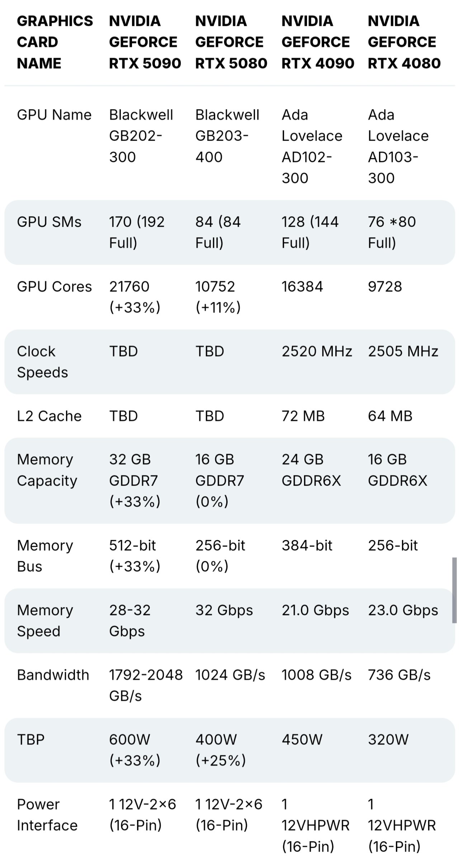This screenshot has height=868, width=459.
Task: Click the vertical scrollbar thumb on right edge
Action: (454, 590)
